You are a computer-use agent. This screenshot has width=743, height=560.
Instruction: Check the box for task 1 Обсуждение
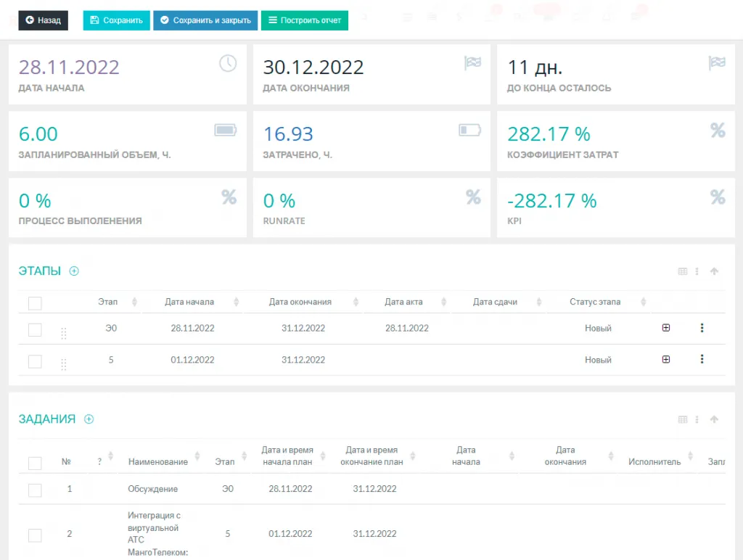[x=35, y=490]
